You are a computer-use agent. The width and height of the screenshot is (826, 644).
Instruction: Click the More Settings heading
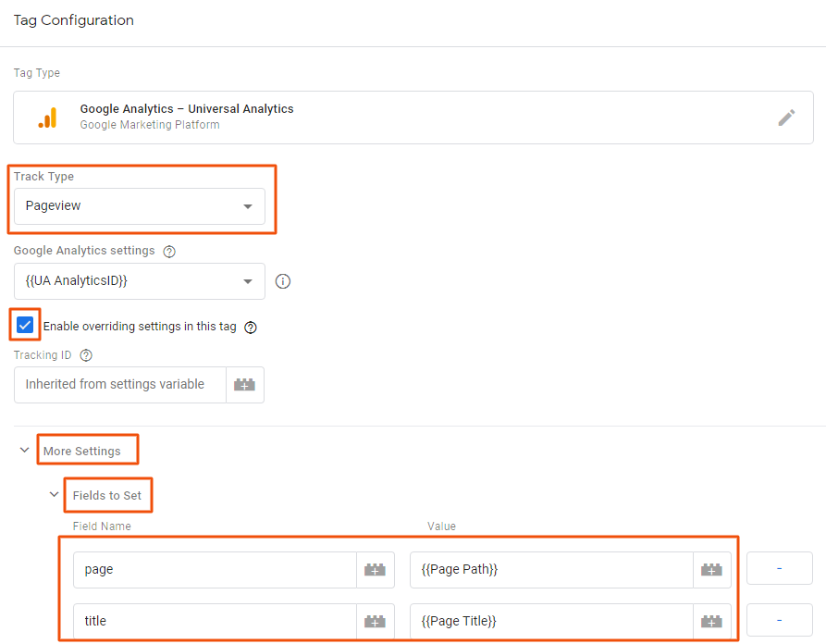pyautogui.click(x=82, y=452)
